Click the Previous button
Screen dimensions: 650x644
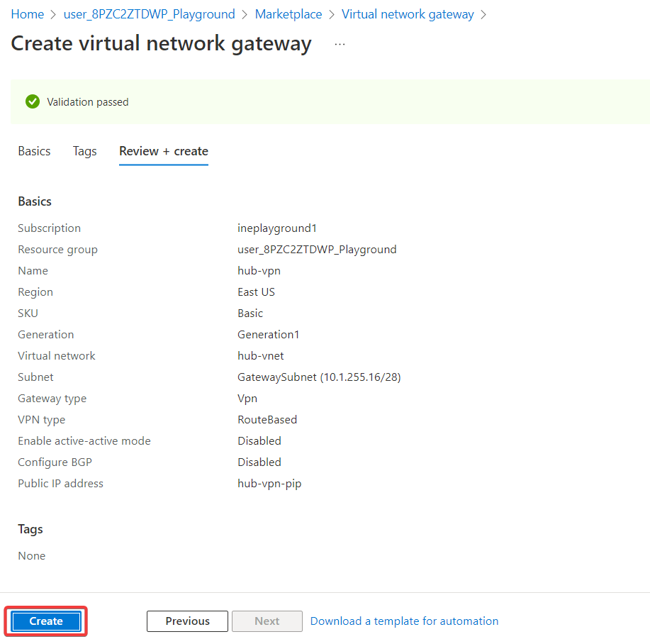click(187, 621)
